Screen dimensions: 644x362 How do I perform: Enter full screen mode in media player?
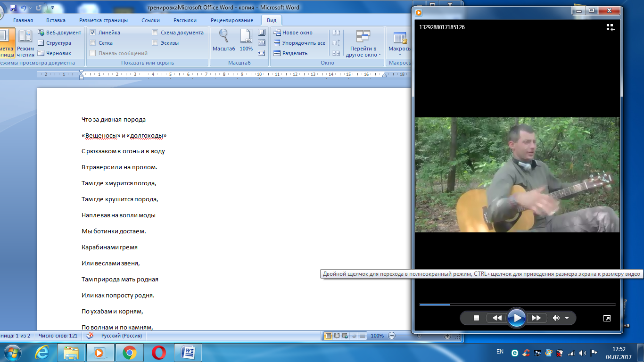[607, 318]
